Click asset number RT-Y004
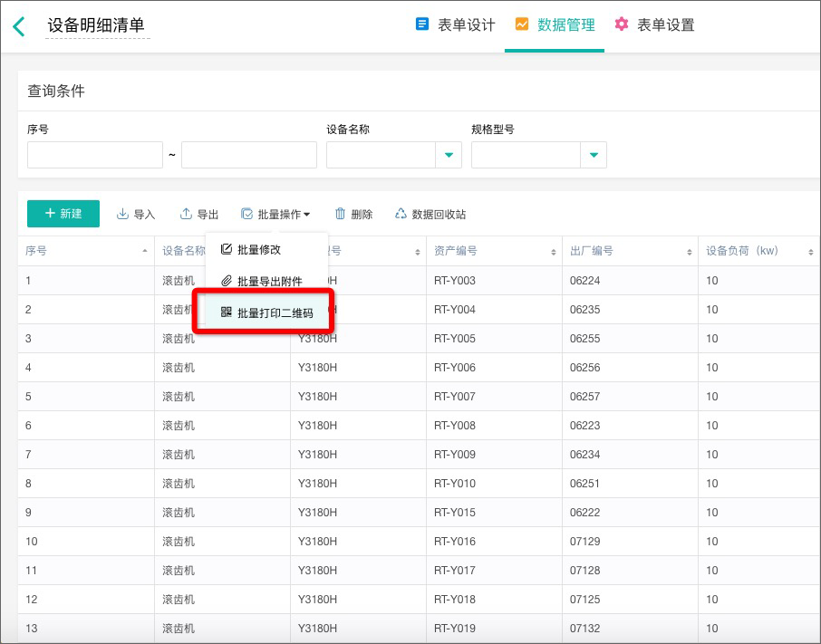The image size is (821, 644). (x=455, y=309)
